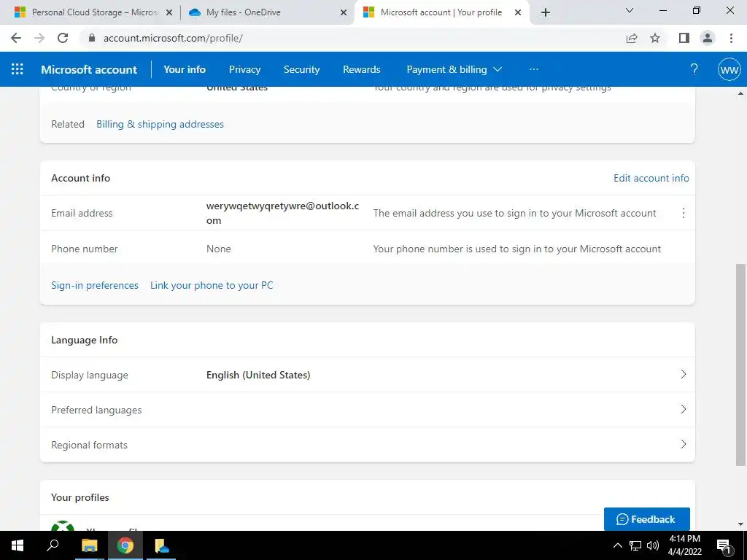Open the Microsoft apps launcher grid
The height and width of the screenshot is (560, 747).
point(18,69)
